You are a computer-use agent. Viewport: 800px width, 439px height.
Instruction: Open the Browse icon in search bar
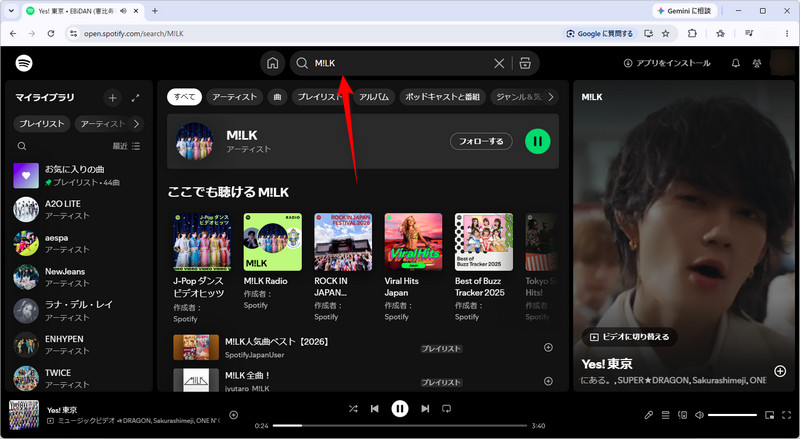[x=525, y=63]
